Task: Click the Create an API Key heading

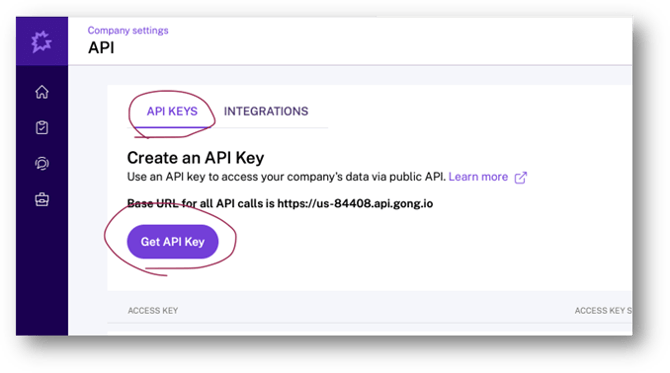Action: click(195, 158)
